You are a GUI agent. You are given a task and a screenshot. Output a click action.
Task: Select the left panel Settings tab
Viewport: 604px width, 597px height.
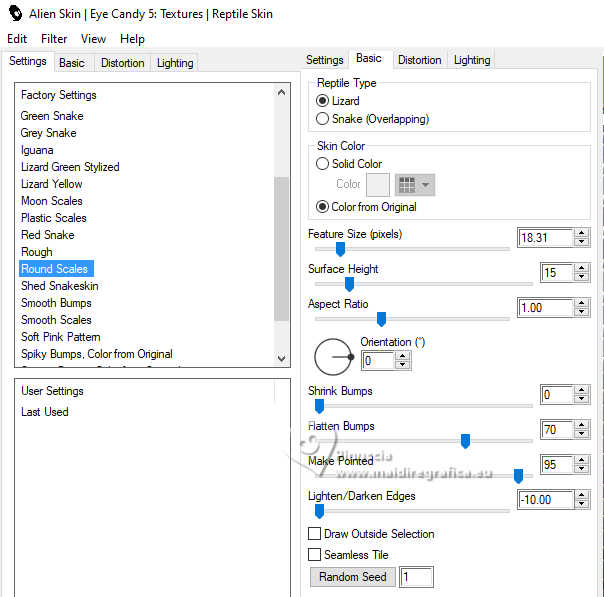click(28, 61)
